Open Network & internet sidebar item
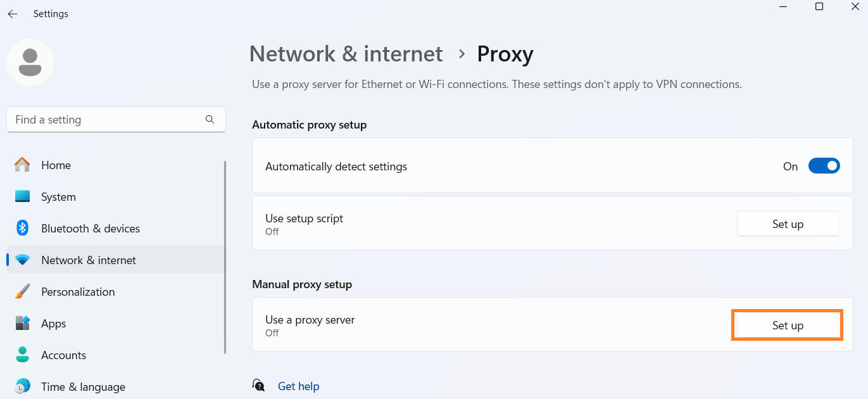868x399 pixels. (x=89, y=260)
